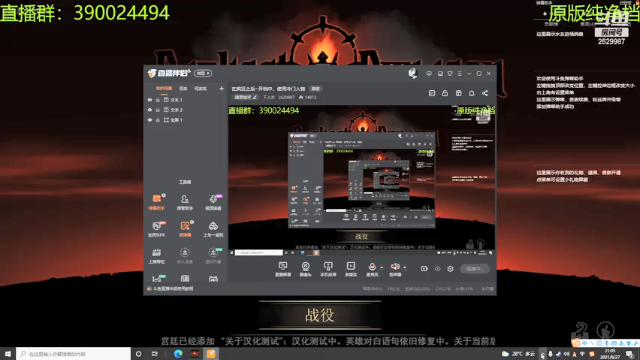Mute the microphone (麦克风) icon
The image size is (640, 360).
point(372,267)
